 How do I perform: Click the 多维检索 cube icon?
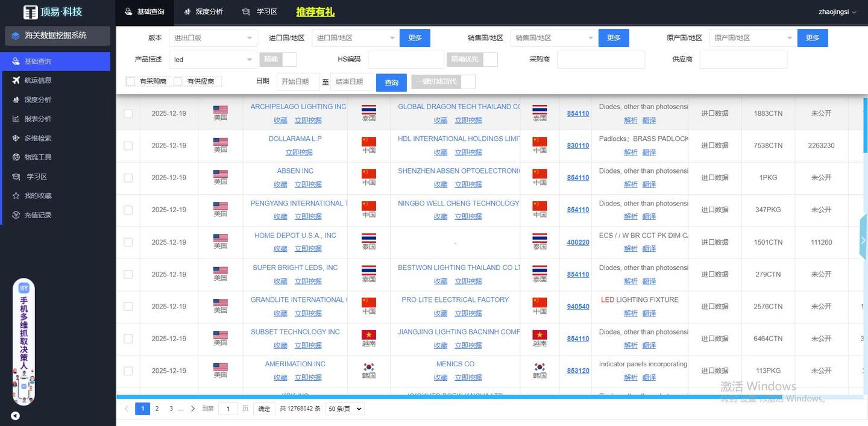click(x=16, y=138)
